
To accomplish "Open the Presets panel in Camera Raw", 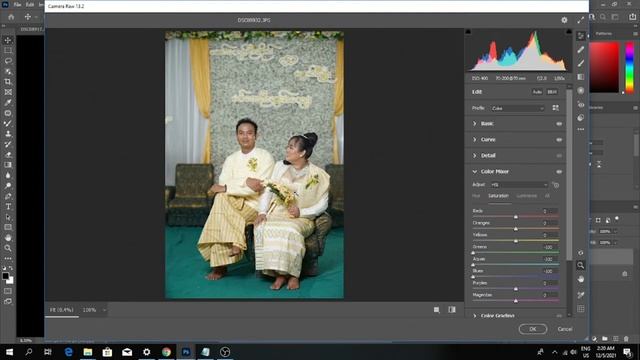I will pos(581,118).
